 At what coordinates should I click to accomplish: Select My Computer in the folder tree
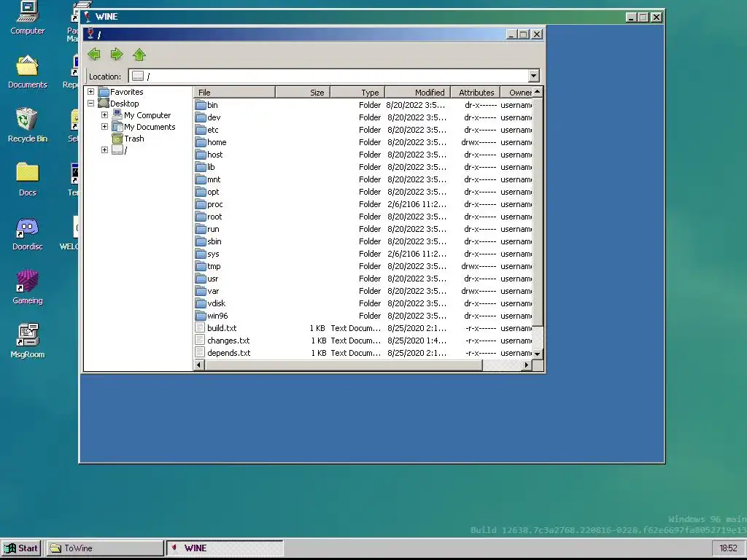point(147,115)
